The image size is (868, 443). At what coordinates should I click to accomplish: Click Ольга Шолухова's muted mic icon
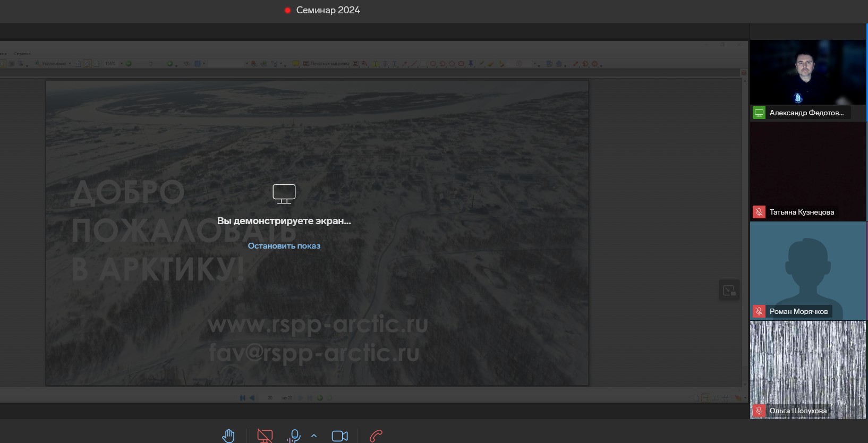click(x=759, y=411)
